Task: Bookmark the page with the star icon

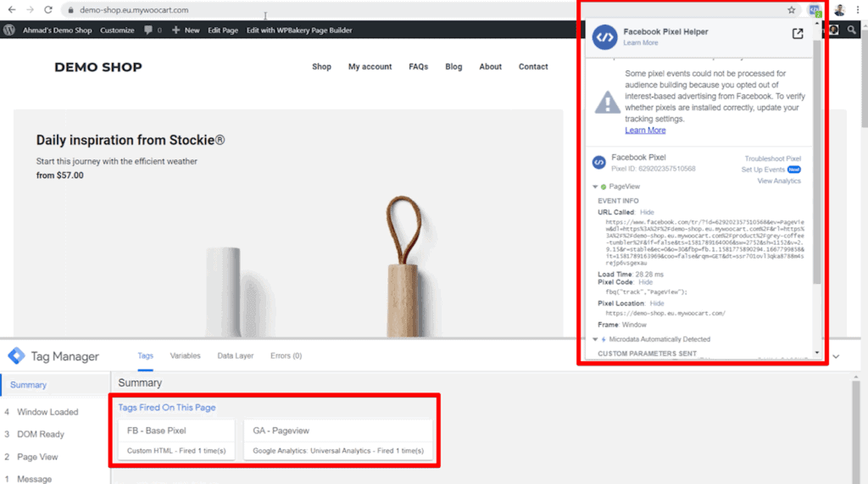Action: [791, 10]
